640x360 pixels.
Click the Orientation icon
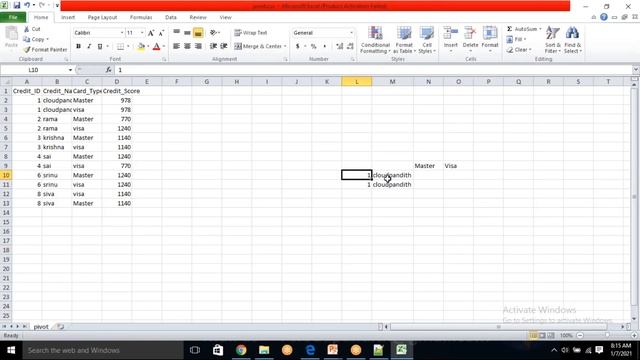[213, 33]
